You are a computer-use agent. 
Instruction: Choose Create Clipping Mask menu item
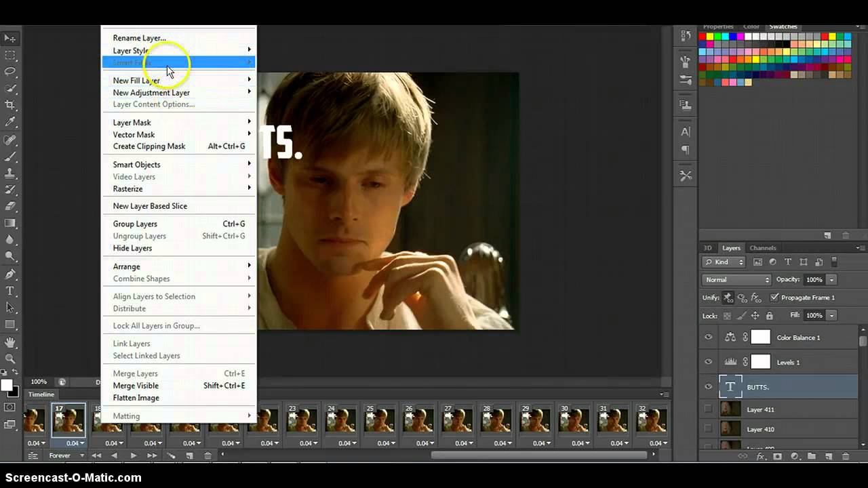(179, 146)
